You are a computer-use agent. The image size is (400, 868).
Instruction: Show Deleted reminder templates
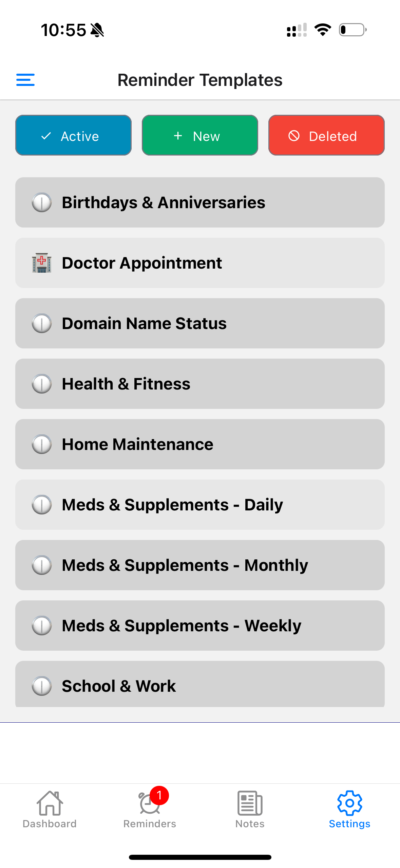(326, 135)
